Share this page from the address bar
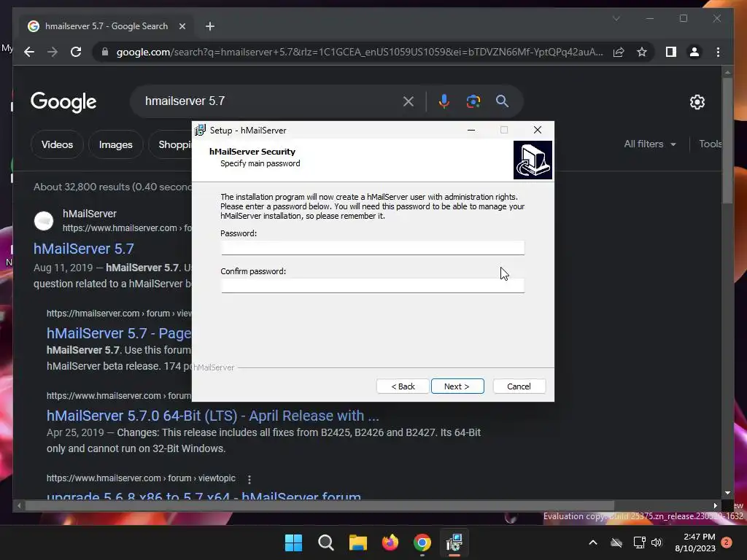 coord(619,52)
